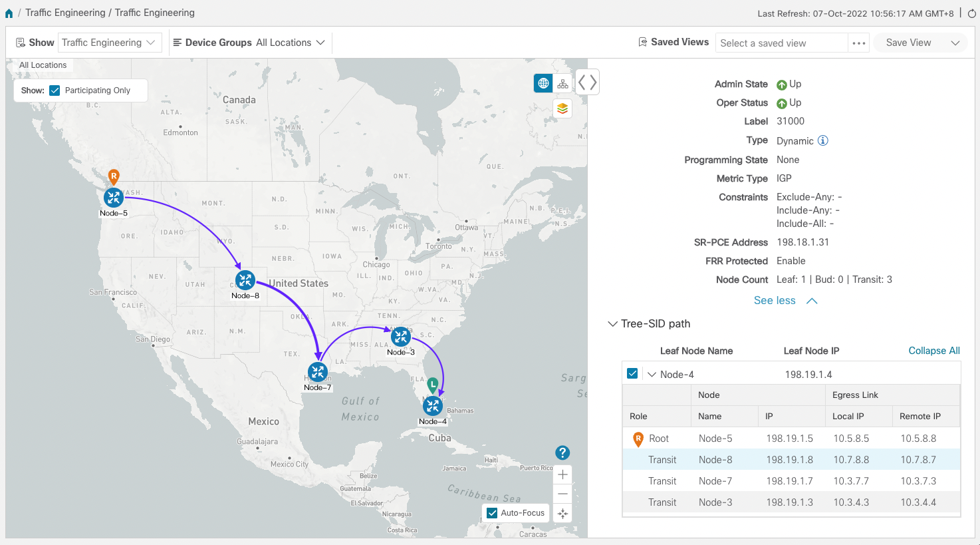
Task: Click the home icon in breadcrumb
Action: pos(9,13)
